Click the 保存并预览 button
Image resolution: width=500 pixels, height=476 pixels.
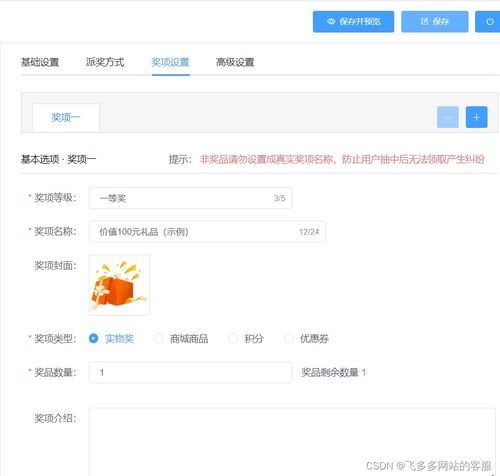coord(353,22)
